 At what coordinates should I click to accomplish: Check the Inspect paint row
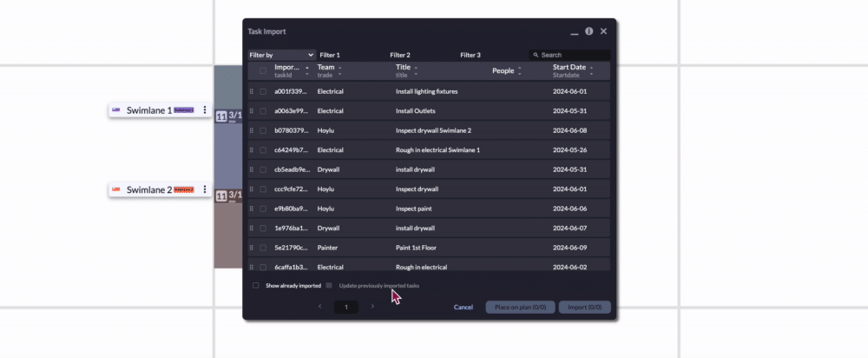pos(263,209)
